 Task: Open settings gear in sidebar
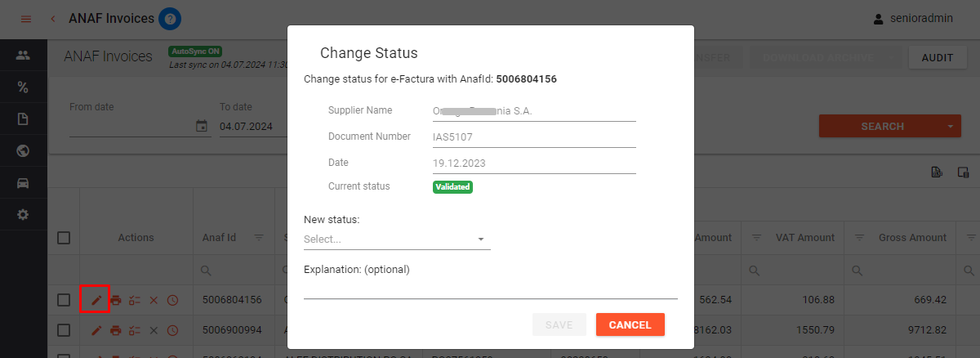click(x=23, y=215)
